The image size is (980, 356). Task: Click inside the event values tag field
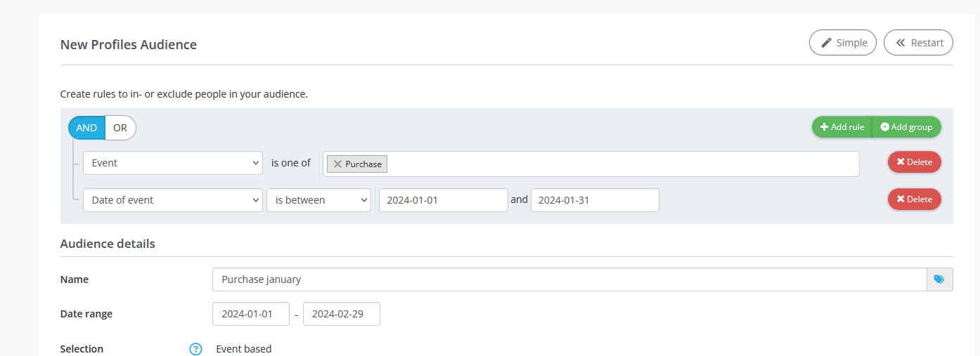[x=591, y=164]
